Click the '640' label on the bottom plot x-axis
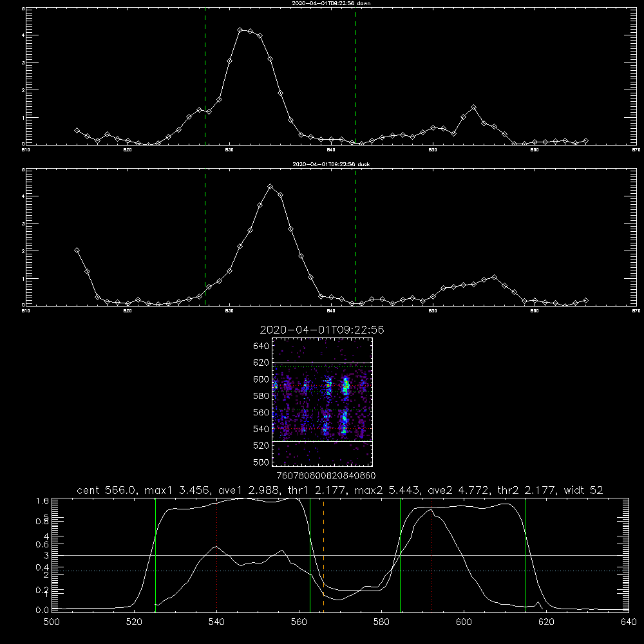 click(629, 622)
